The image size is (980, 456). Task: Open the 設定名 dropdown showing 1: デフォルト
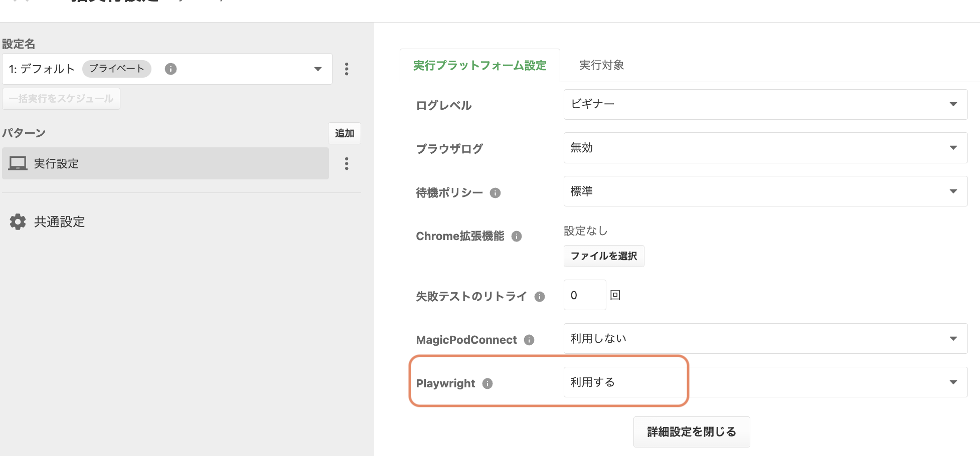[167, 69]
